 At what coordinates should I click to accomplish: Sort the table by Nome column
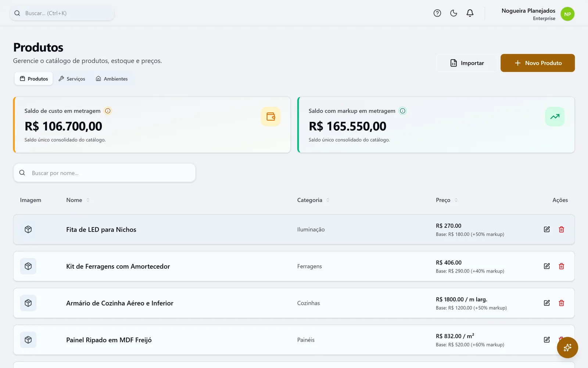point(78,200)
